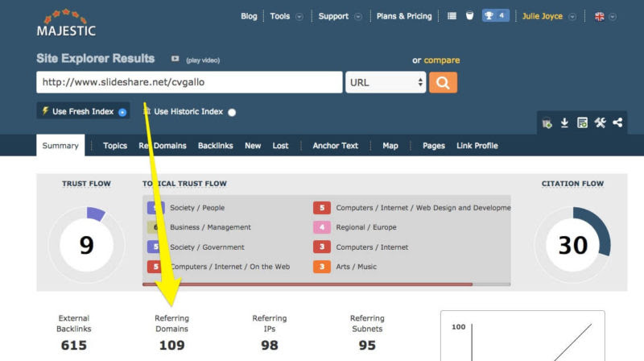
Task: Switch to the Ref Domains tab
Action: click(163, 146)
